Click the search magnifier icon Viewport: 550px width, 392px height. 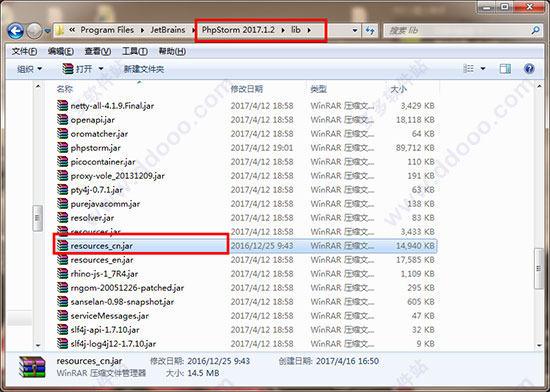535,31
